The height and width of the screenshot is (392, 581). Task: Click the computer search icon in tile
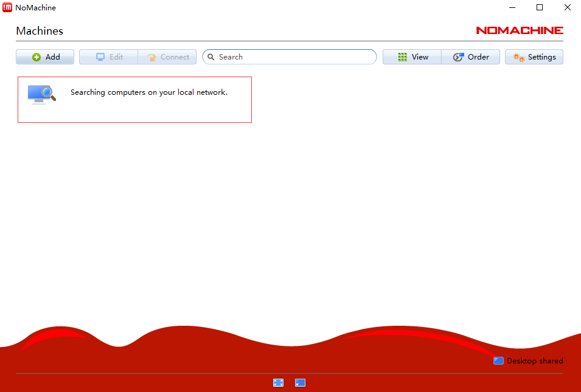[41, 94]
